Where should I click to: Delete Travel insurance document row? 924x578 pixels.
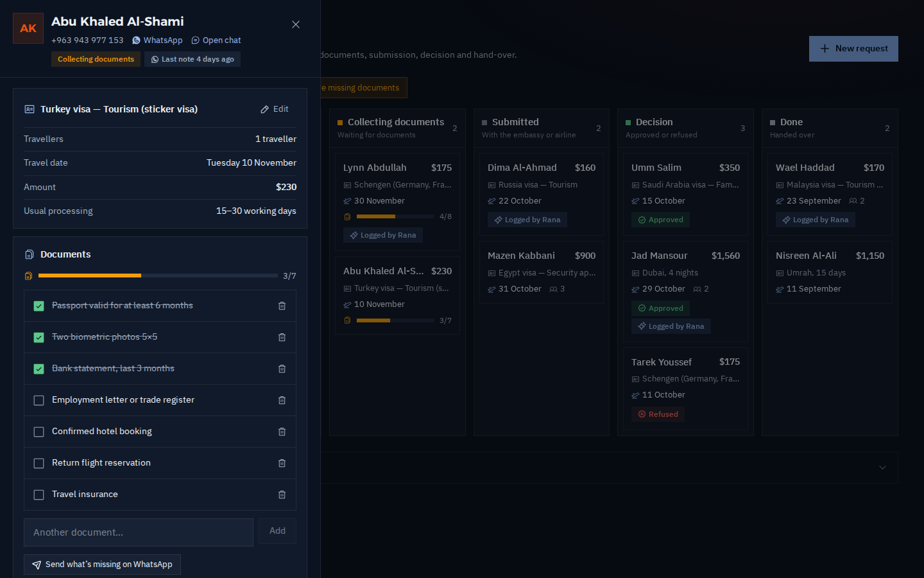tap(282, 495)
